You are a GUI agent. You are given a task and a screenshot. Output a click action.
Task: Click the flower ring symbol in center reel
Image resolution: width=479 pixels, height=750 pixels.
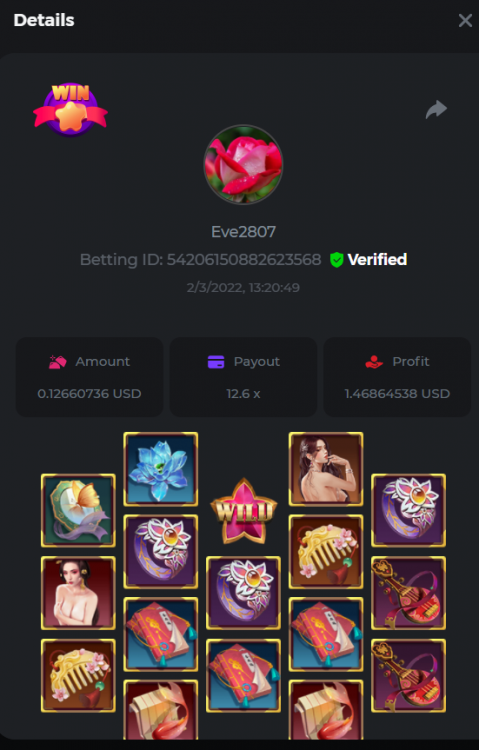pos(243,593)
